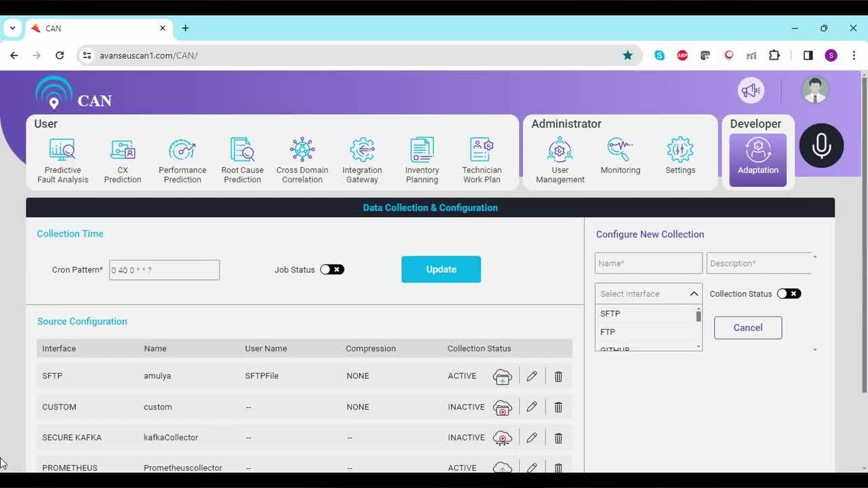Viewport: 868px width, 488px height.
Task: Collapse the Select Interface dropdown
Action: coord(694,293)
